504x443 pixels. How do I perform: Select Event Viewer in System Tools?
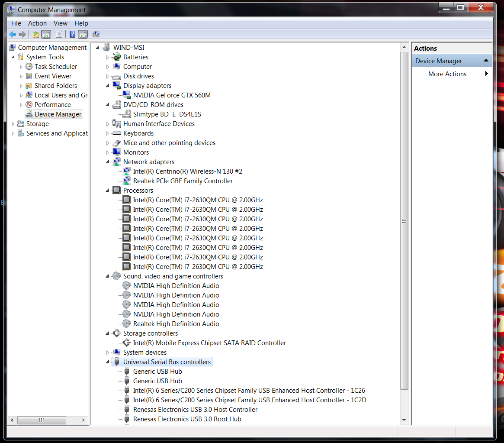click(53, 76)
